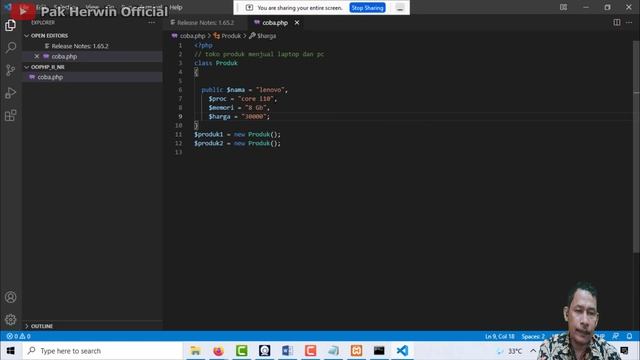640x360 pixels.
Task: Click the editor vertical scrollbar
Action: 636,147
